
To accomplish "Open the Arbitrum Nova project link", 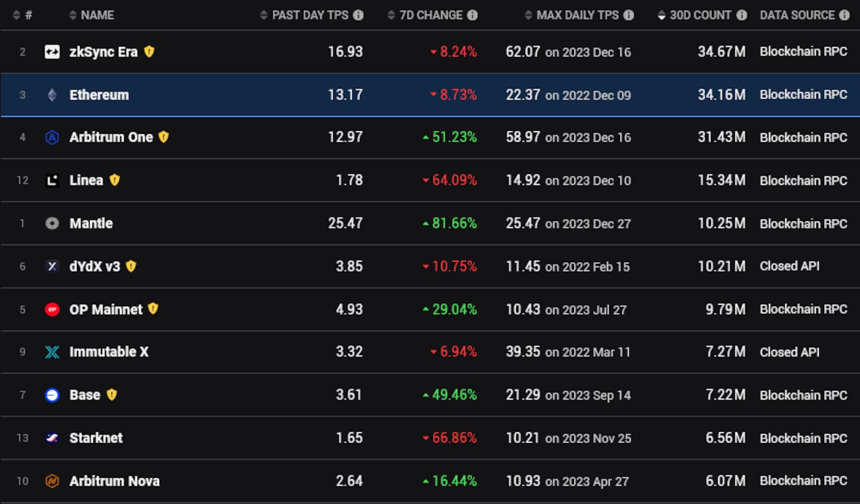I will point(114,481).
